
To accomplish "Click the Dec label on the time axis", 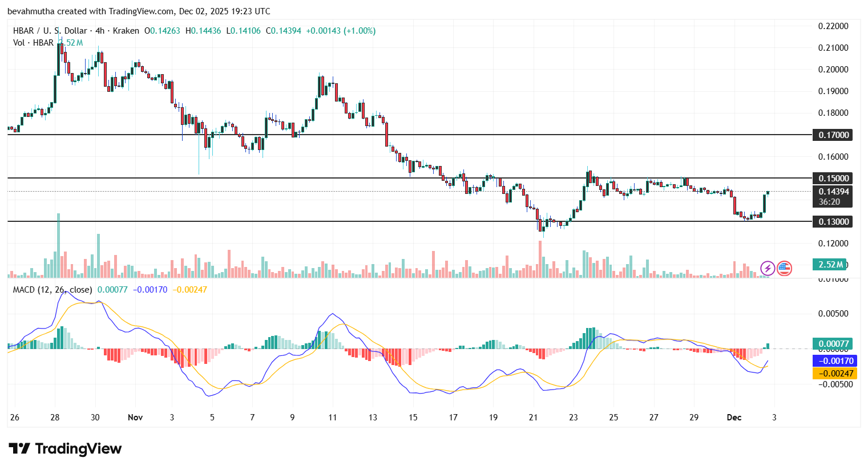I will 734,418.
